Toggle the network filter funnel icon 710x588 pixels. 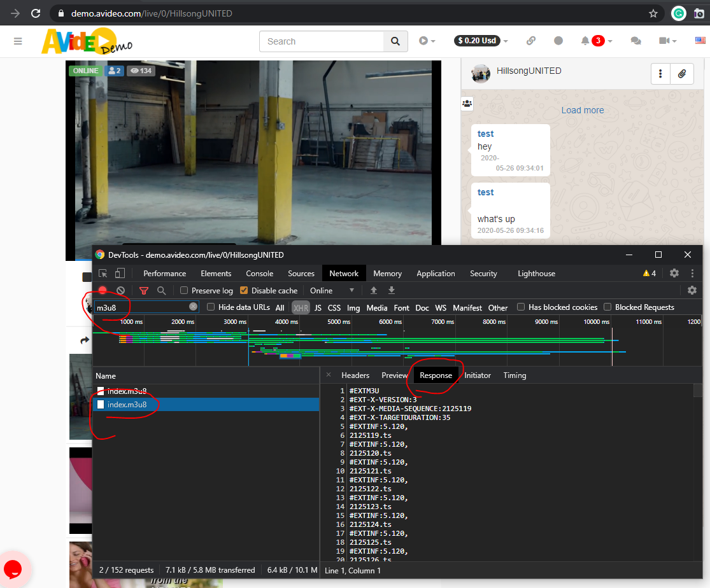click(144, 291)
